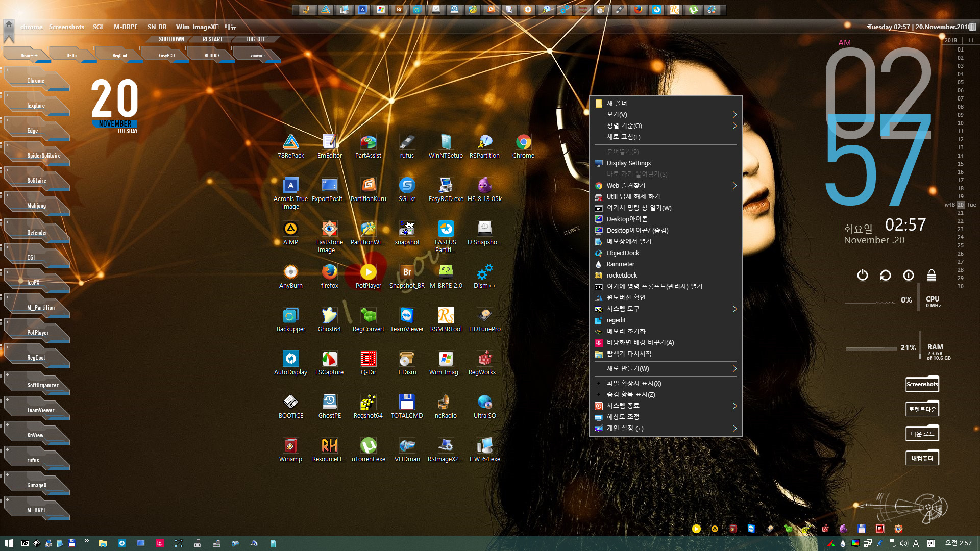980x551 pixels.
Task: Select ObjectDock in context menu
Action: tap(666, 253)
